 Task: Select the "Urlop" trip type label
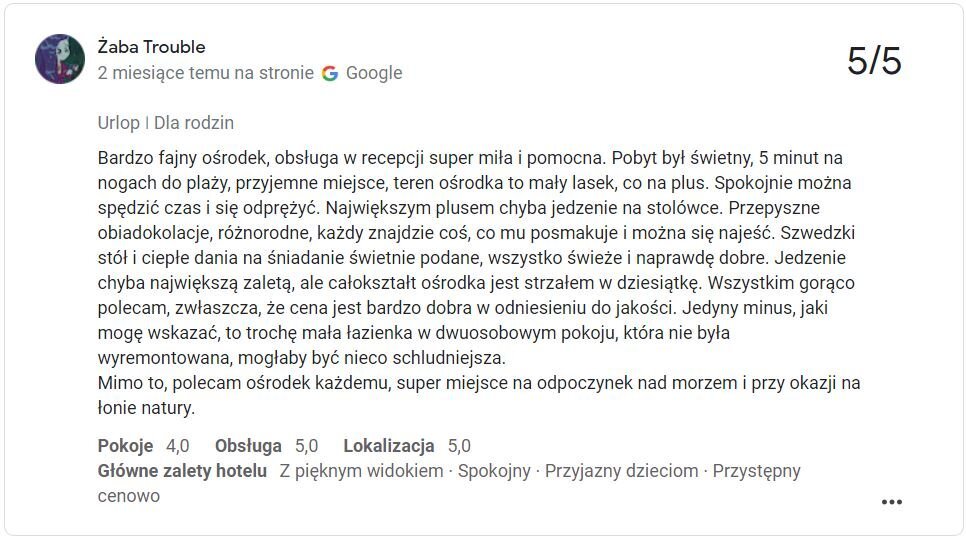click(118, 123)
